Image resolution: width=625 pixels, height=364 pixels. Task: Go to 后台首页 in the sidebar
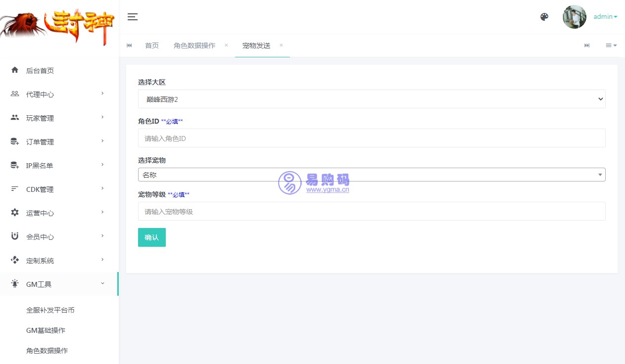(40, 71)
